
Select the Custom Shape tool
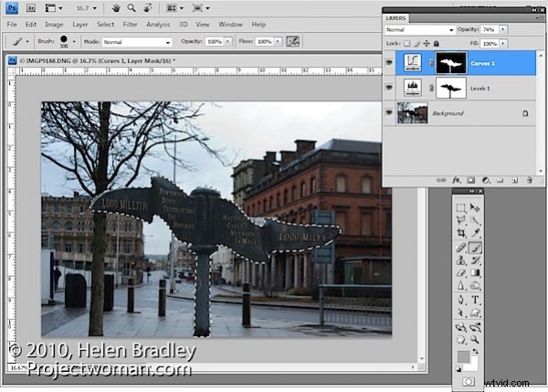475,313
